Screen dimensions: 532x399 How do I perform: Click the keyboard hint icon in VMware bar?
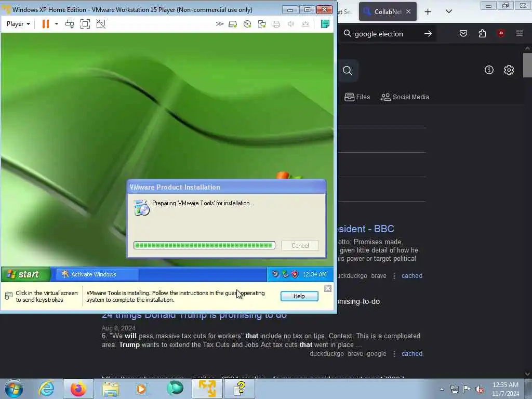click(x=9, y=296)
